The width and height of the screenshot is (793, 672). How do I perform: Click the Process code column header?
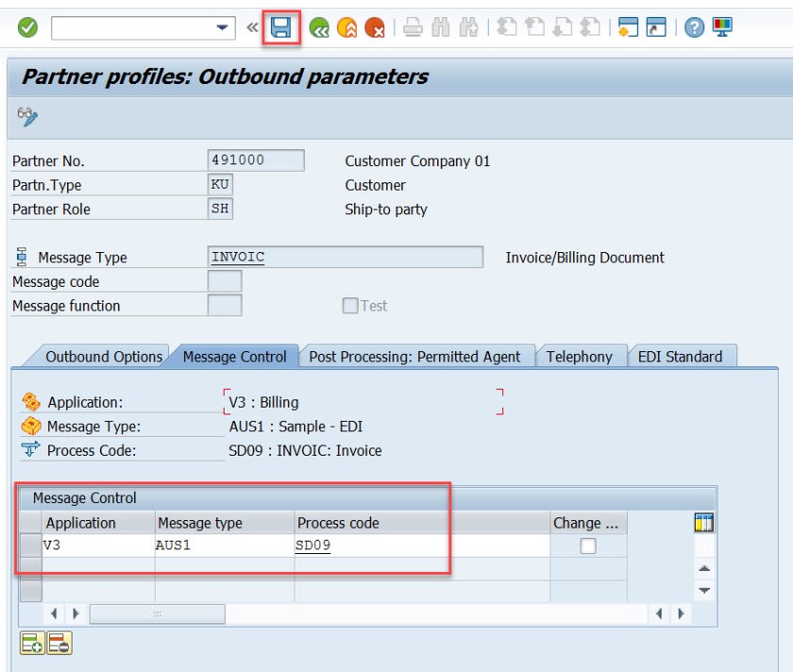tap(422, 522)
